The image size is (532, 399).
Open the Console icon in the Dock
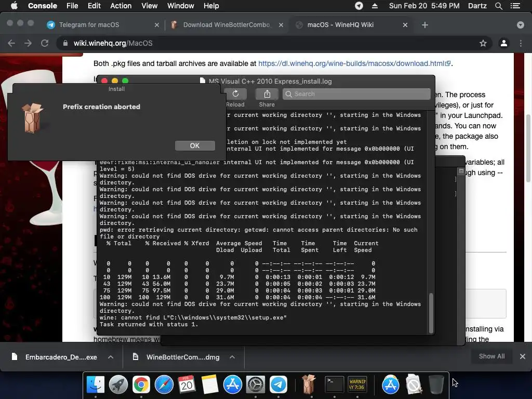(357, 384)
